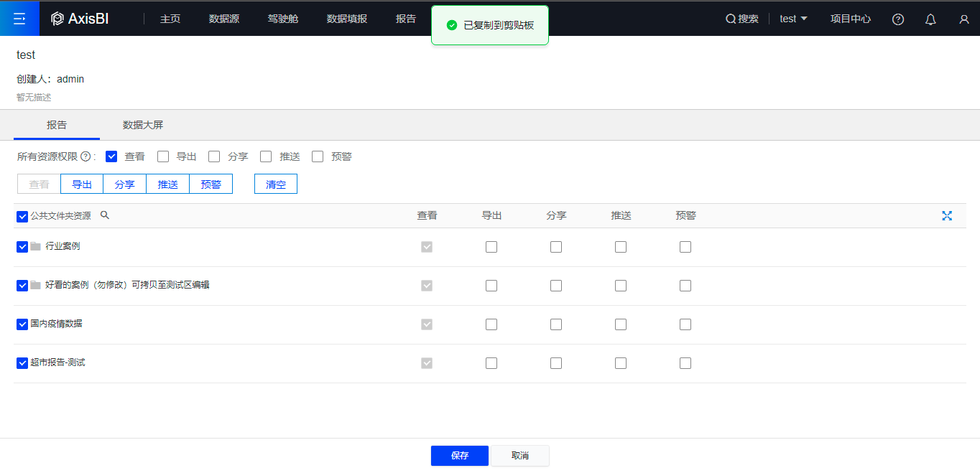
Task: Open the hamburger side menu
Action: click(x=19, y=18)
